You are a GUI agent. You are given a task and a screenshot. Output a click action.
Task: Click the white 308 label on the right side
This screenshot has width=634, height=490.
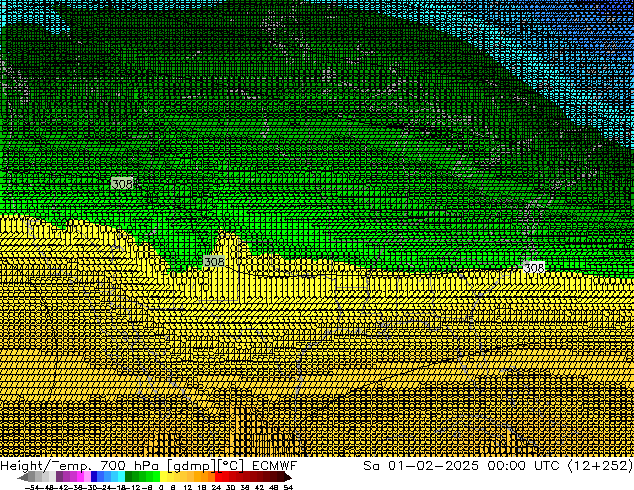[x=534, y=268]
